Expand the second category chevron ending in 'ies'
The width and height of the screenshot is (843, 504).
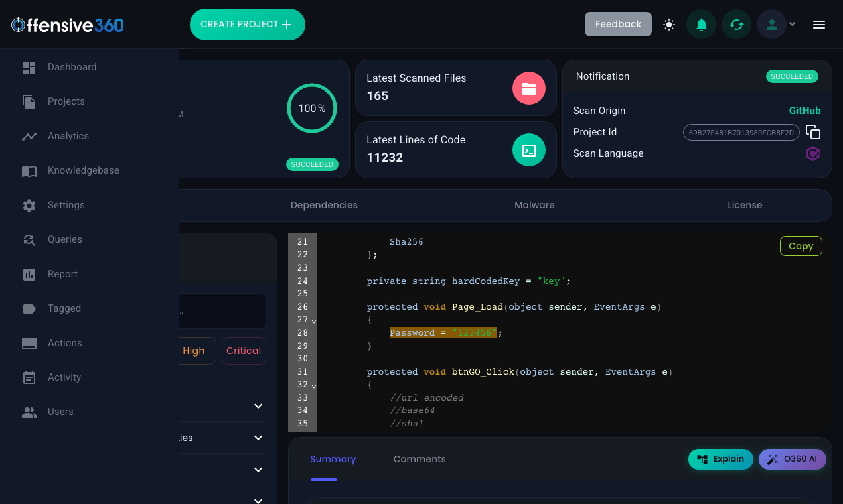coord(258,438)
